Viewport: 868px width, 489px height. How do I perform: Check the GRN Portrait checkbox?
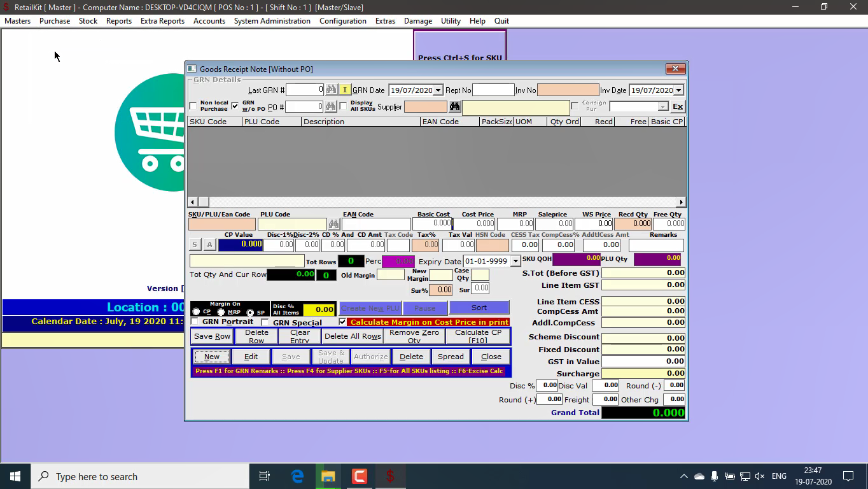tap(195, 322)
